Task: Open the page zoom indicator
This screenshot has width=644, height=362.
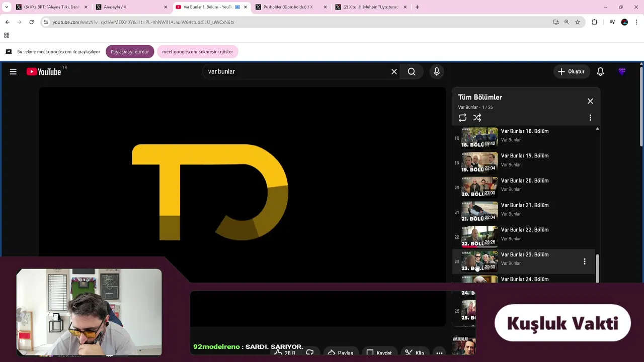Action: pyautogui.click(x=567, y=22)
